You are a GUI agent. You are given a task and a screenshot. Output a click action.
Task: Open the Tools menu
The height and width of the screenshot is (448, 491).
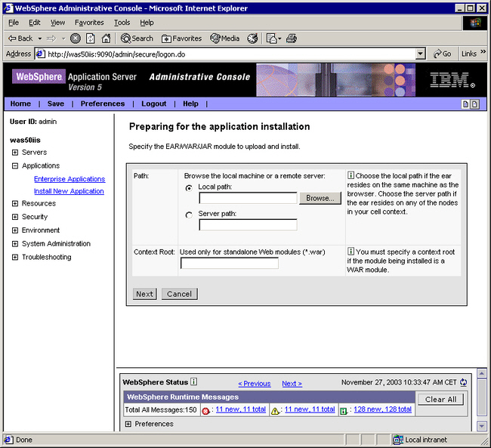pyautogui.click(x=122, y=23)
